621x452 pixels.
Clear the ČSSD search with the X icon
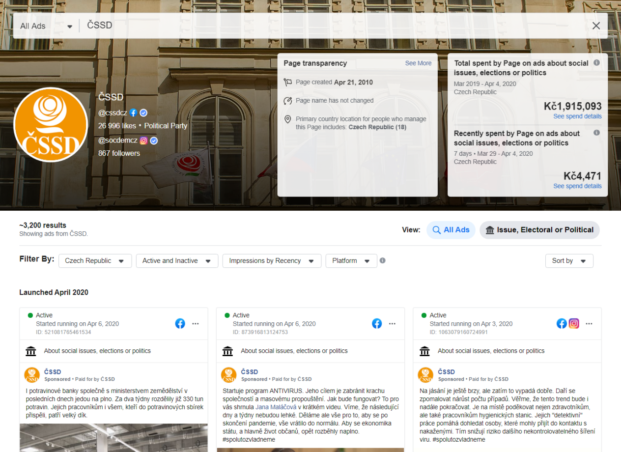[x=596, y=26]
